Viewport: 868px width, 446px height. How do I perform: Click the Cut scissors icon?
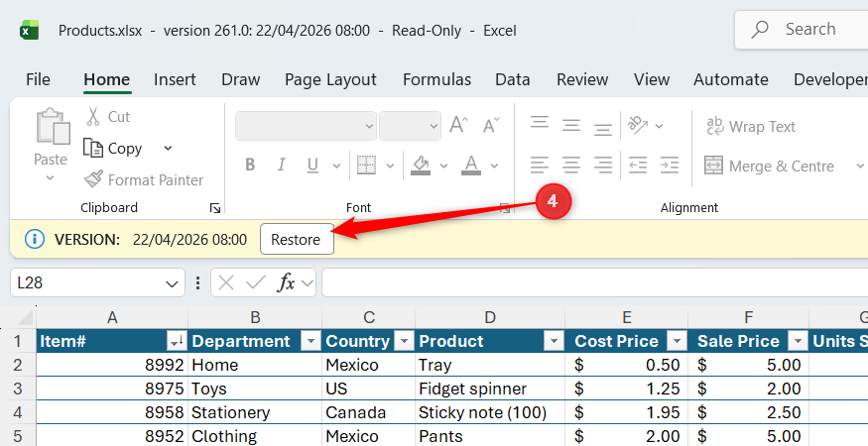(x=93, y=117)
